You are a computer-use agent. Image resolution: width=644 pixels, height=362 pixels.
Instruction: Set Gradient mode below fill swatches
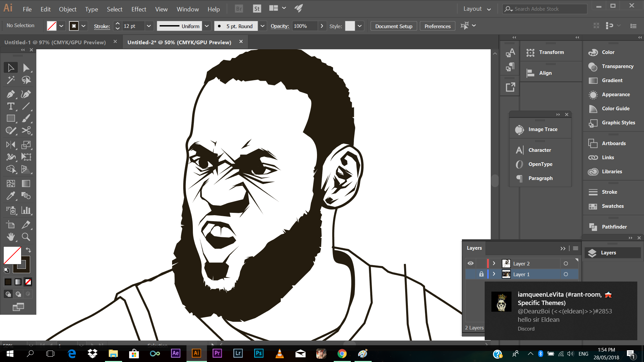[x=18, y=282]
